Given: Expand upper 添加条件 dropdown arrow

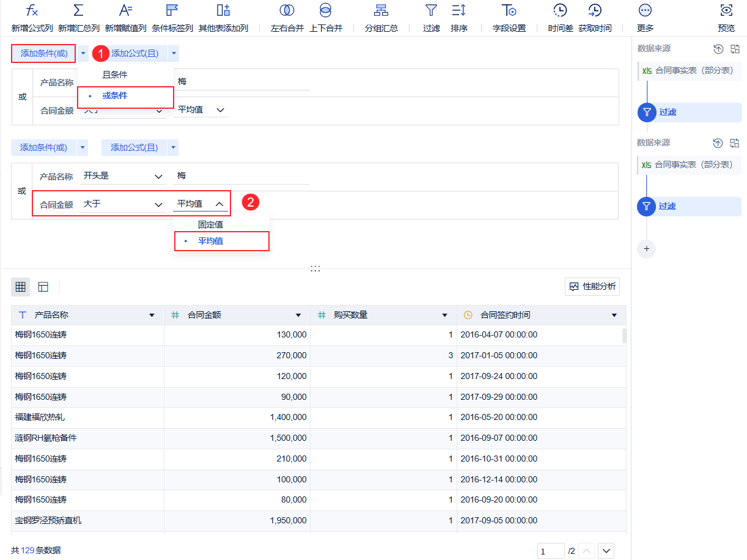Looking at the screenshot, I should (x=83, y=54).
